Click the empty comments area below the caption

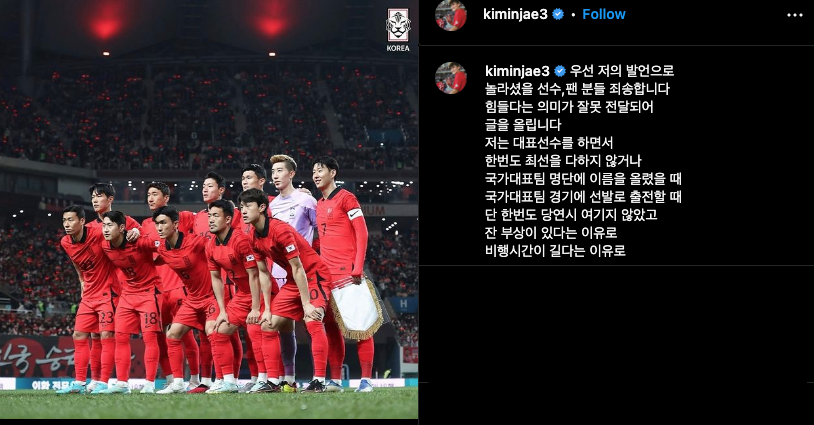point(616,342)
